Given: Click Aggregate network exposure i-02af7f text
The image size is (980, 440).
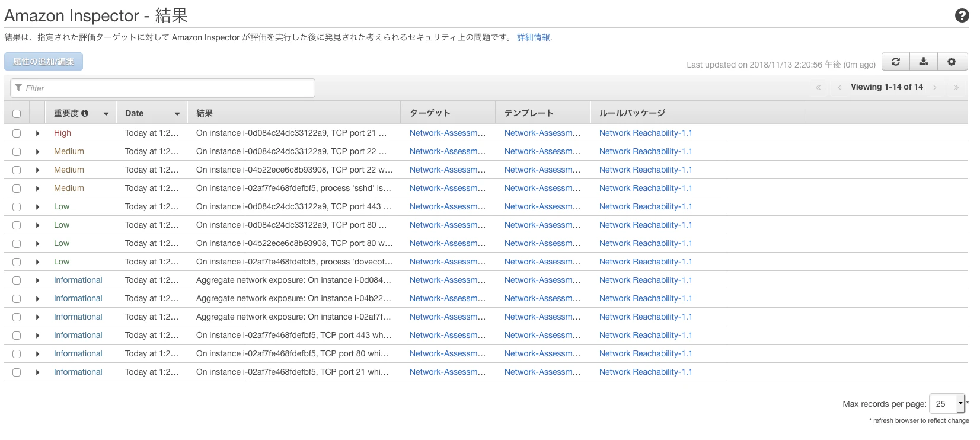Looking at the screenshot, I should tap(293, 317).
